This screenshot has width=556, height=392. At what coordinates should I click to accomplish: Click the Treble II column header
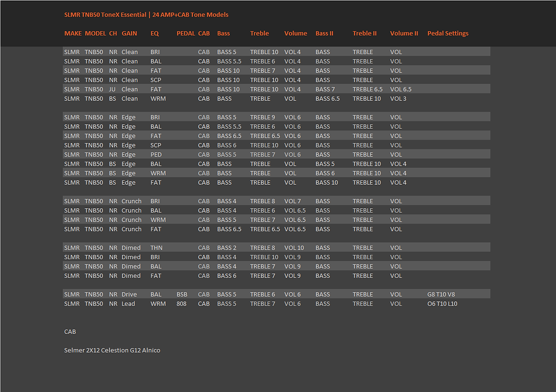coord(364,33)
